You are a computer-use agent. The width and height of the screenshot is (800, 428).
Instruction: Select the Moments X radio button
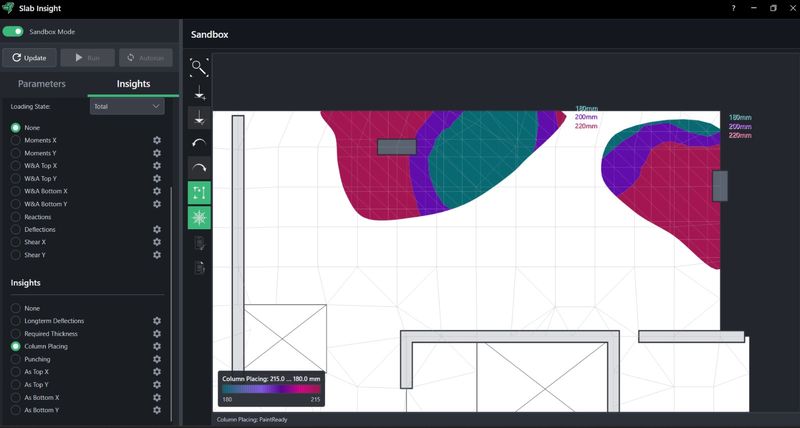[x=16, y=140]
